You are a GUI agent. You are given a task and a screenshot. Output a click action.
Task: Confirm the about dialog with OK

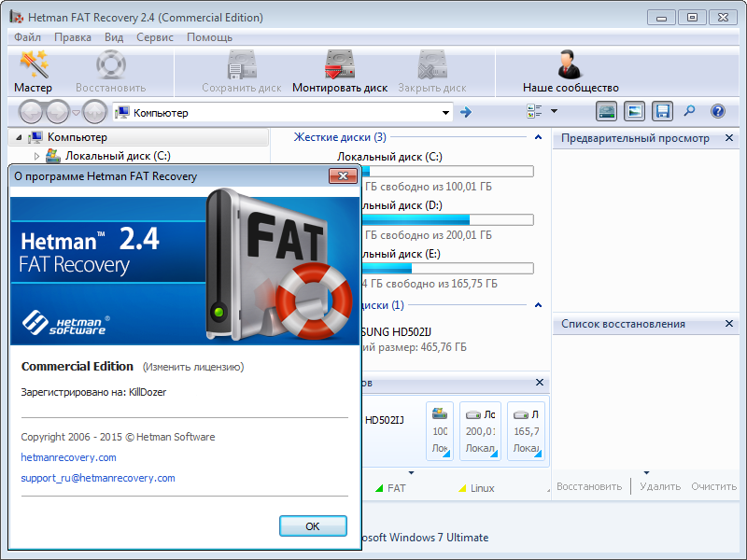tap(313, 526)
